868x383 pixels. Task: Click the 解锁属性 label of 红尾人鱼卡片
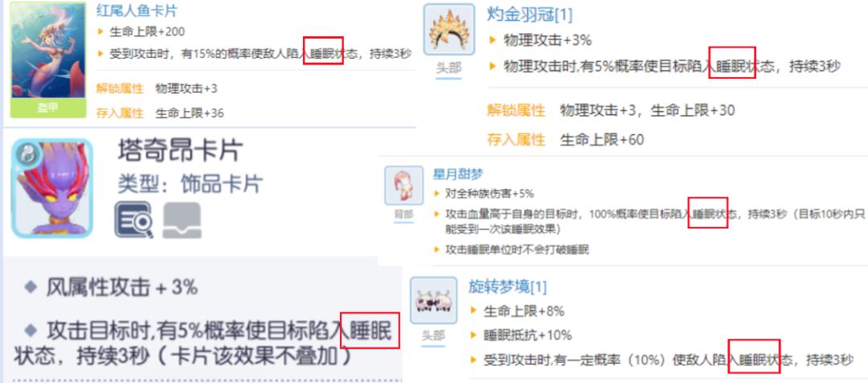click(120, 89)
